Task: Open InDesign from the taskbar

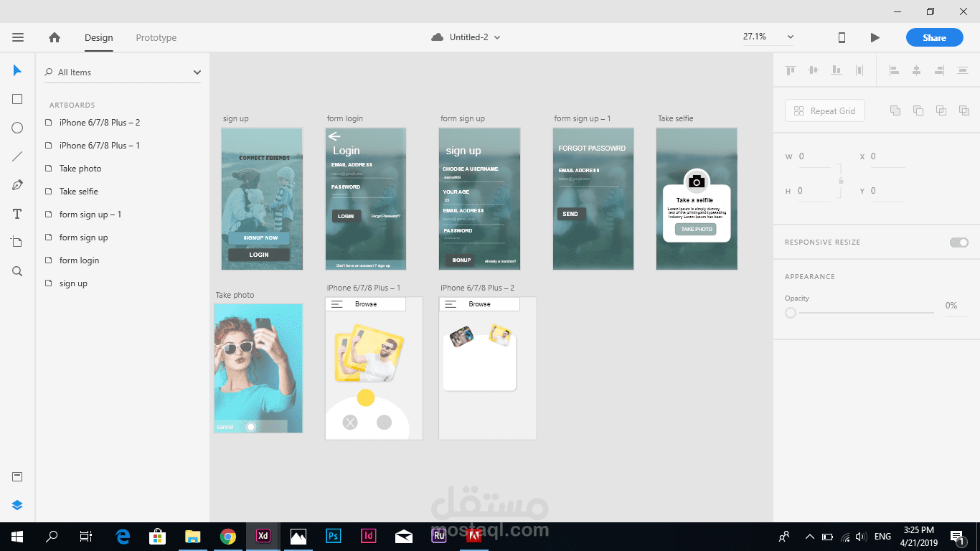Action: click(x=368, y=536)
